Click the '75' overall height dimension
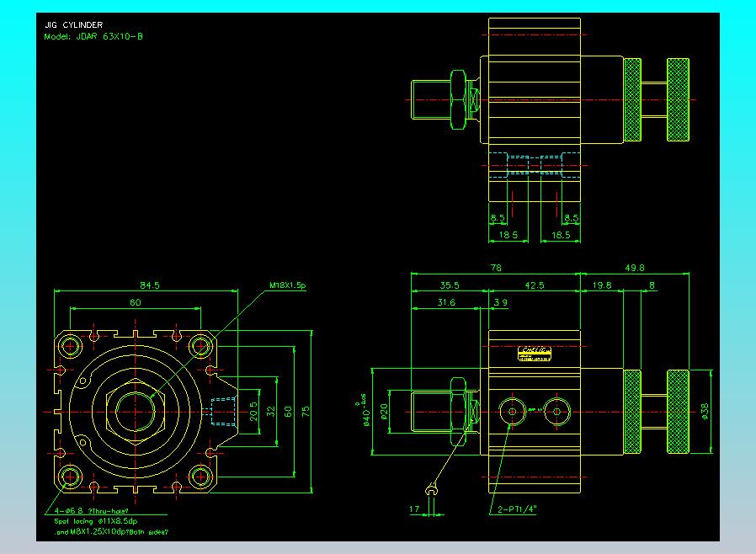This screenshot has width=756, height=554. point(306,411)
